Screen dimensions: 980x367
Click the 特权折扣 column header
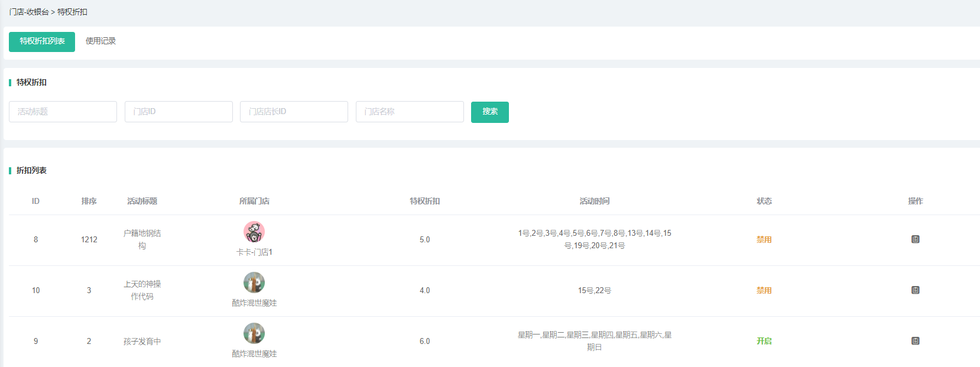click(x=425, y=202)
